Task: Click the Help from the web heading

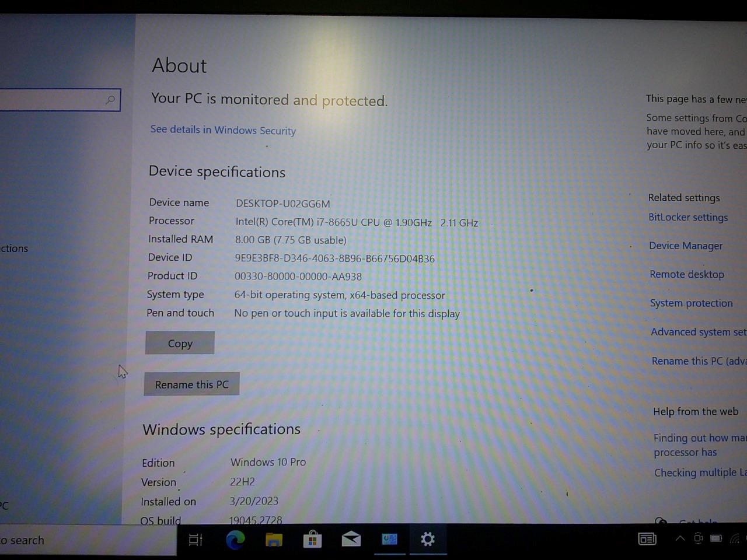Action: 696,412
